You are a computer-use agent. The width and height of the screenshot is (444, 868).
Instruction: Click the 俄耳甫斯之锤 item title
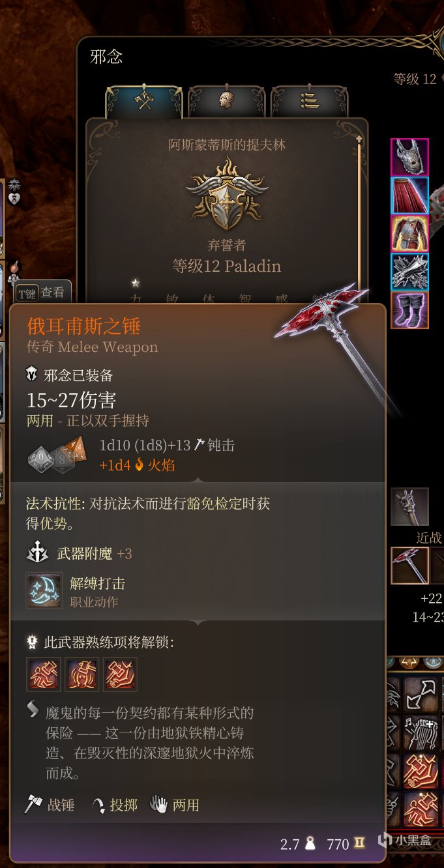(83, 325)
